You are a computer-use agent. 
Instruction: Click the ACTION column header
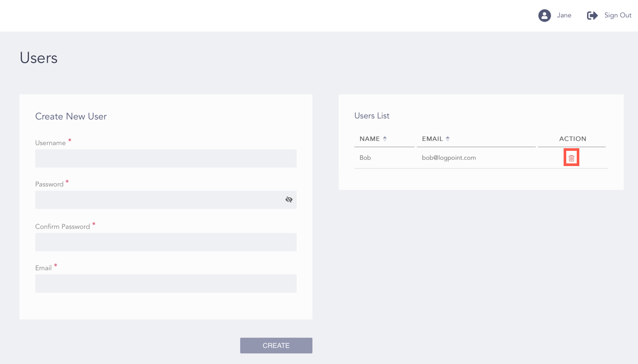[x=573, y=139]
